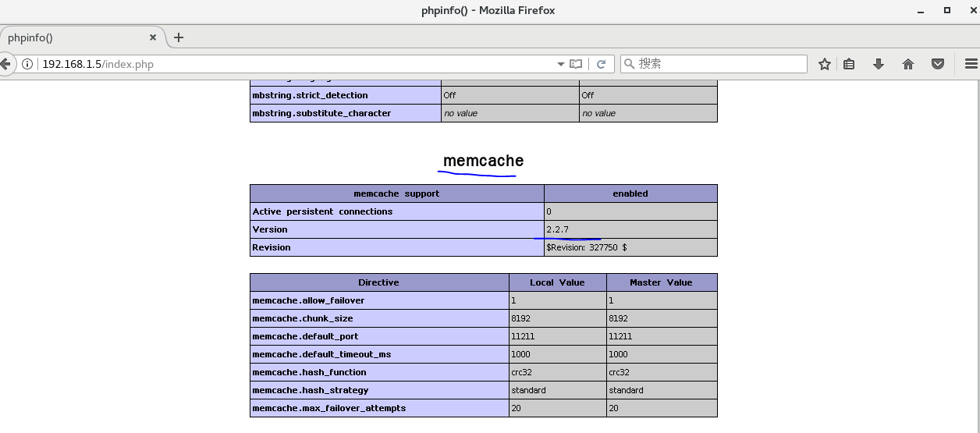The width and height of the screenshot is (980, 433).
Task: Click the back navigation arrow button
Action: tap(5, 64)
